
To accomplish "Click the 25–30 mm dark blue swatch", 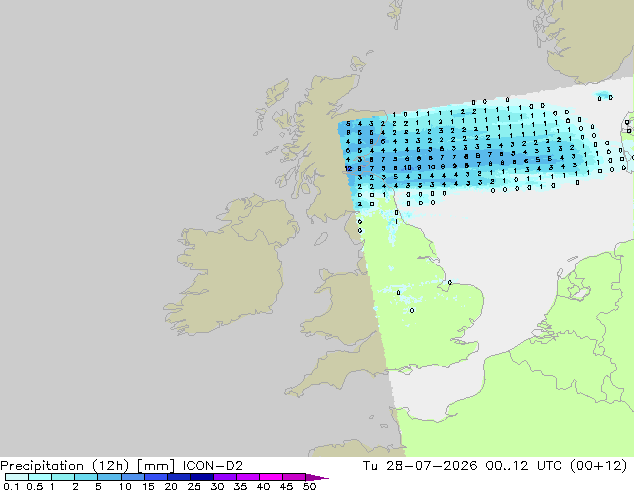I will [201, 477].
